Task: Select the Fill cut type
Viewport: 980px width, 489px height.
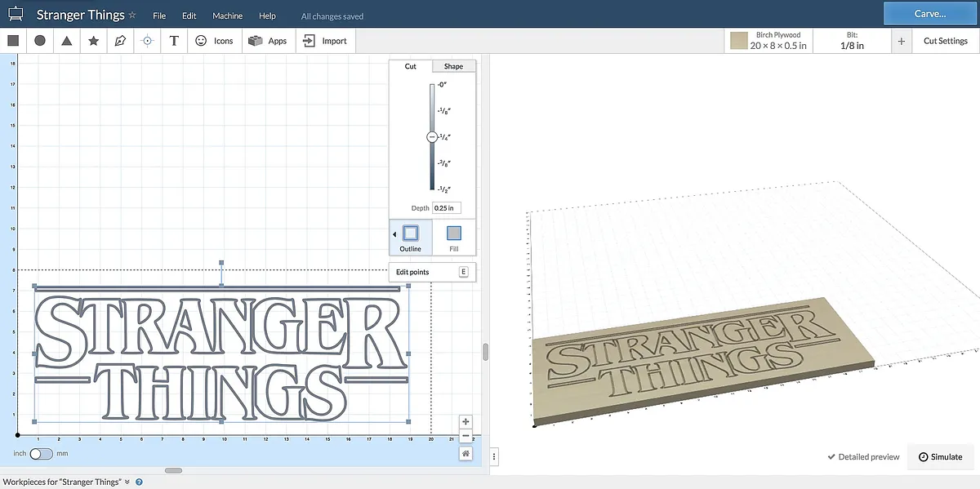Action: click(454, 238)
